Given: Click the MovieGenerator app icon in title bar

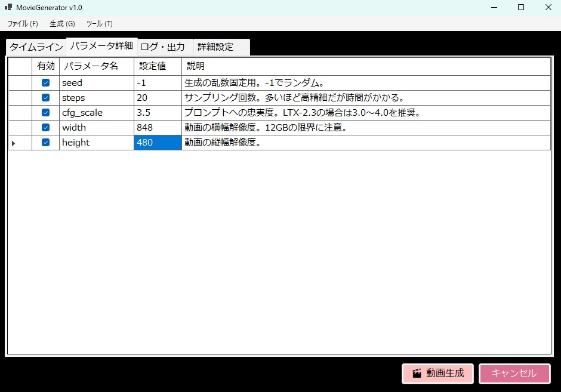Looking at the screenshot, I should (x=8, y=7).
